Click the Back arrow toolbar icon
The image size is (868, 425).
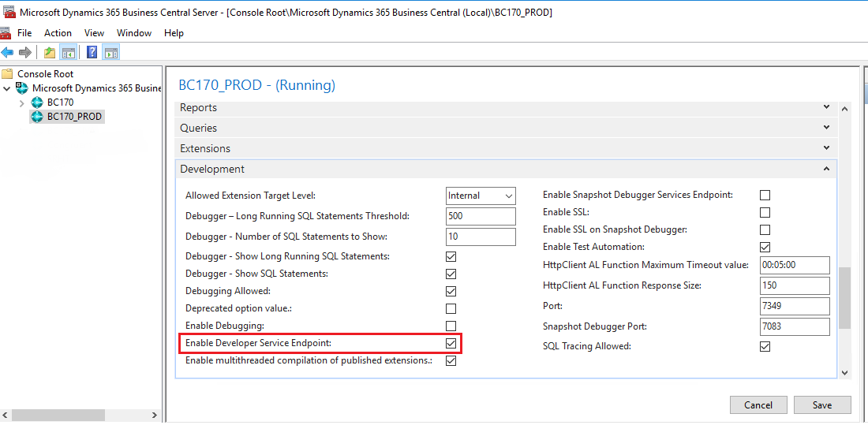click(7, 53)
